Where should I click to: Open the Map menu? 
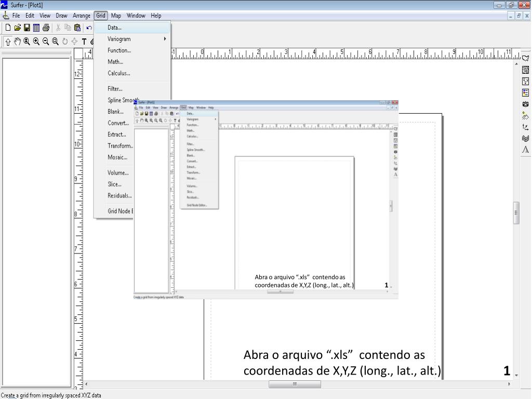pyautogui.click(x=116, y=16)
